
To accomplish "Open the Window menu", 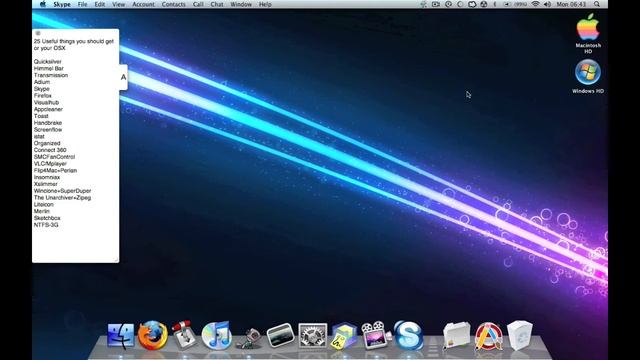I will pyautogui.click(x=241, y=4).
